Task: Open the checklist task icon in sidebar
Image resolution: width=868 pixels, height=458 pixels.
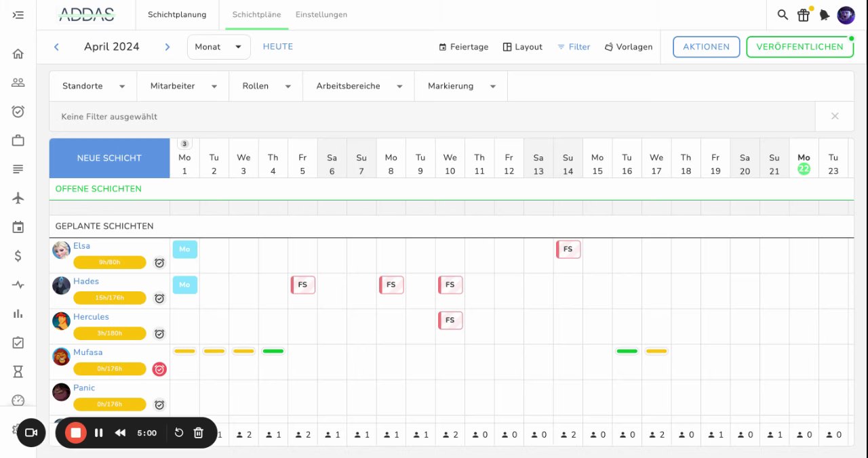Action: click(18, 343)
